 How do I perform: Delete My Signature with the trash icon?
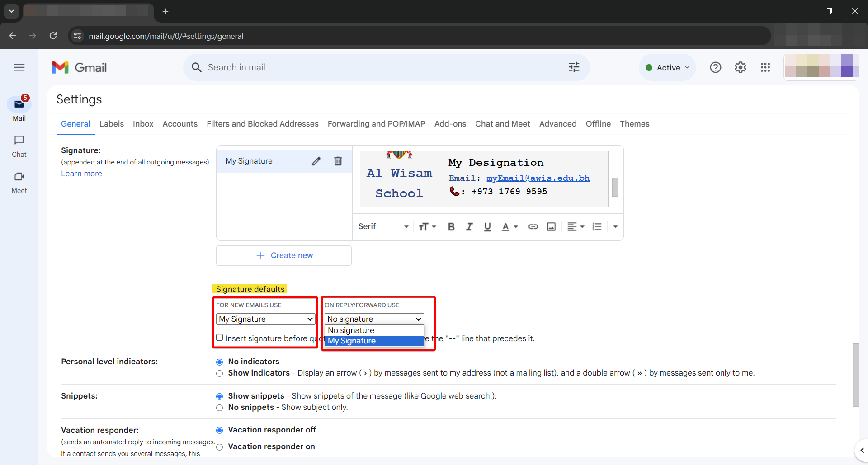coord(338,161)
